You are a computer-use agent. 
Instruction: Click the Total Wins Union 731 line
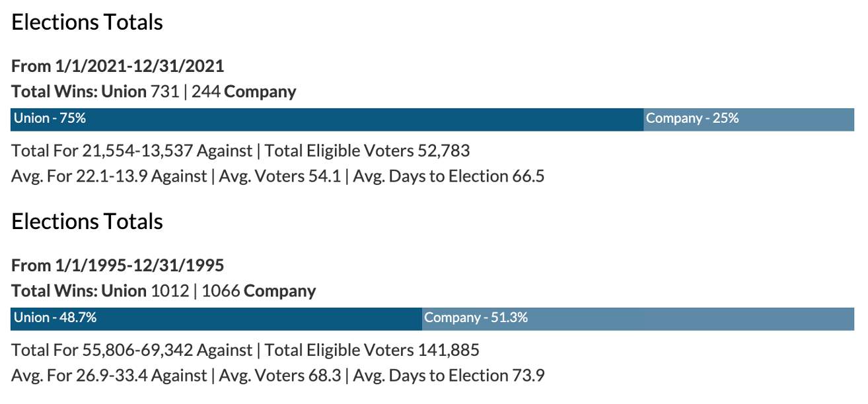[x=154, y=92]
